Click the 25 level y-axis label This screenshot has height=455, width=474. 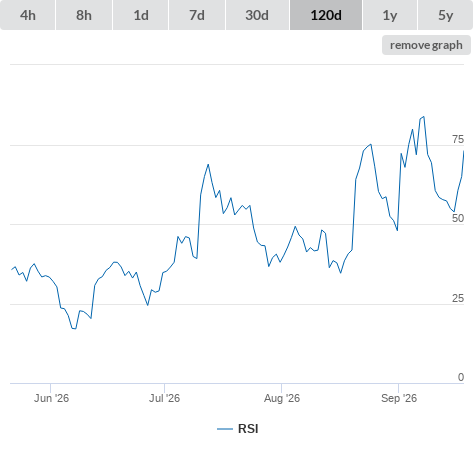click(x=458, y=298)
